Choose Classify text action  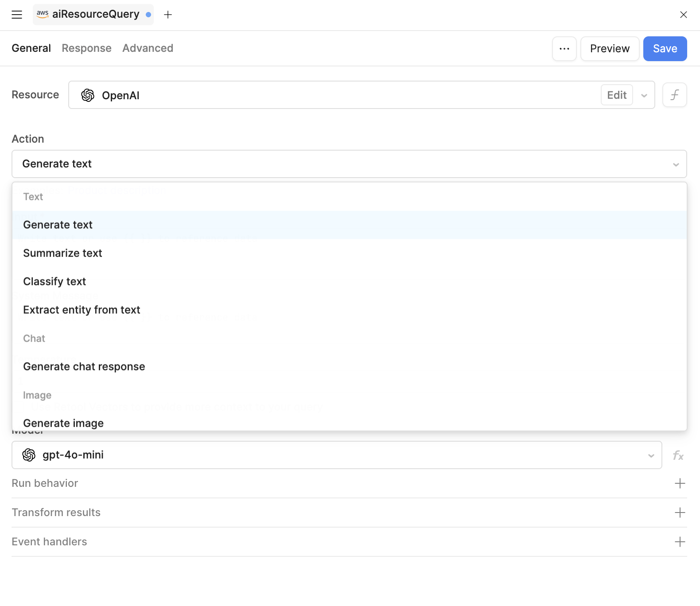[349, 282]
